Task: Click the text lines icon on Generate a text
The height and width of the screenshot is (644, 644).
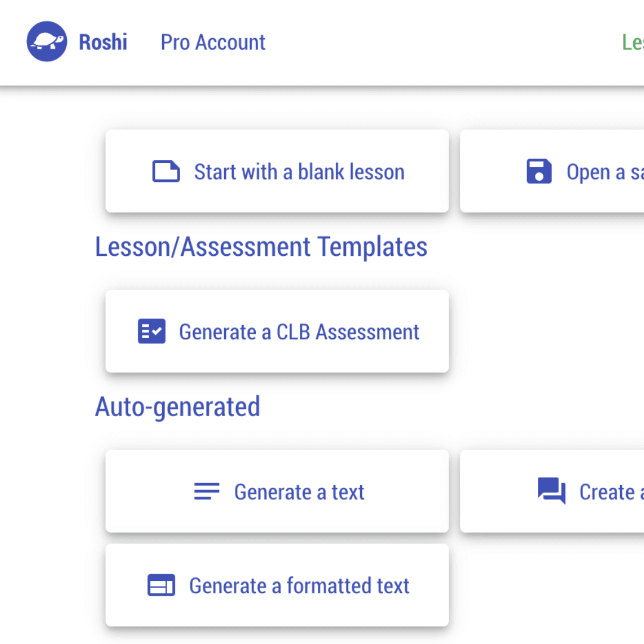Action: coord(207,491)
